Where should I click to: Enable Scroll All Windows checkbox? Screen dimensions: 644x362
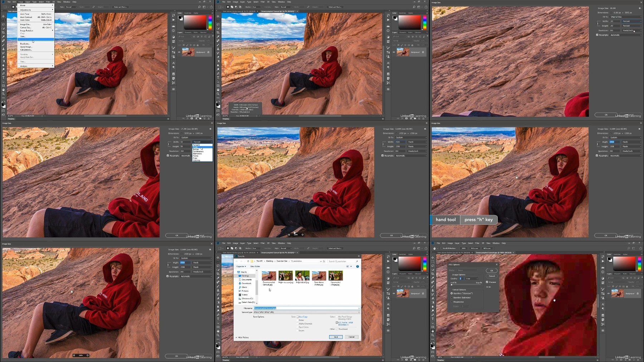pos(441,248)
